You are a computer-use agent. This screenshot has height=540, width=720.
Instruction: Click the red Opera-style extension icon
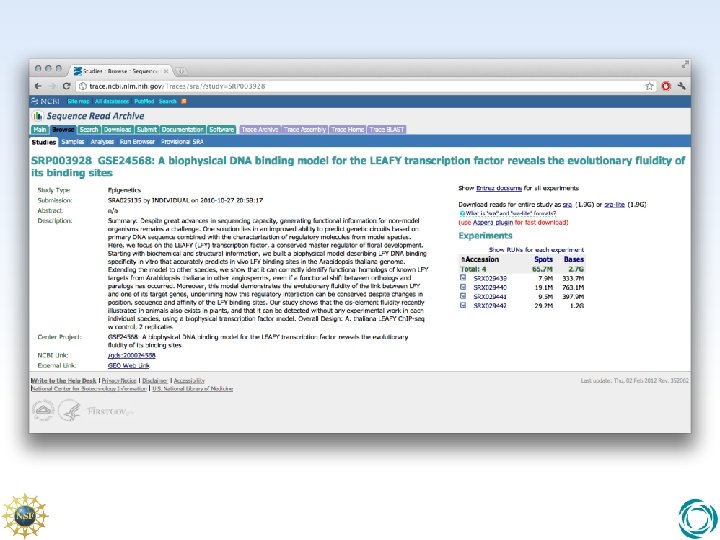pyautogui.click(x=666, y=86)
